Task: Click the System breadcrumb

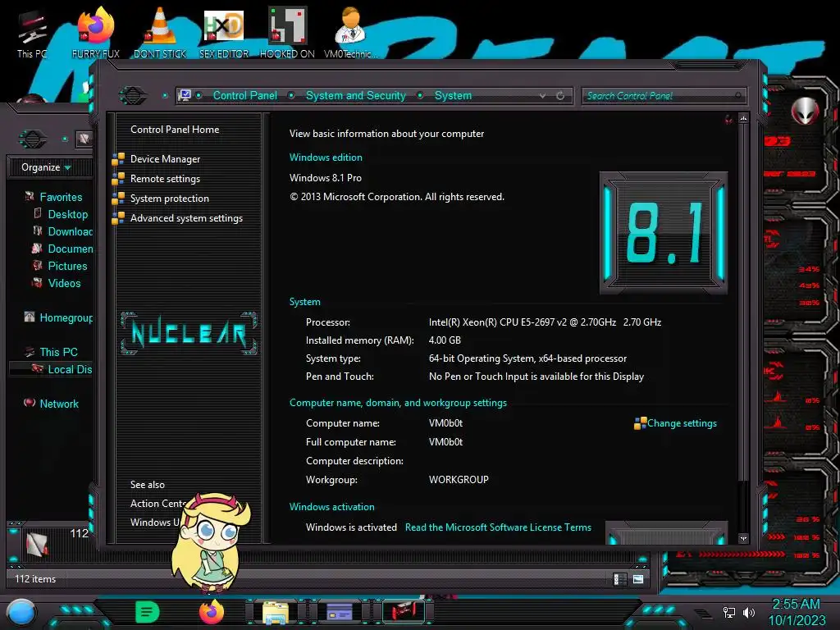Action: click(453, 95)
